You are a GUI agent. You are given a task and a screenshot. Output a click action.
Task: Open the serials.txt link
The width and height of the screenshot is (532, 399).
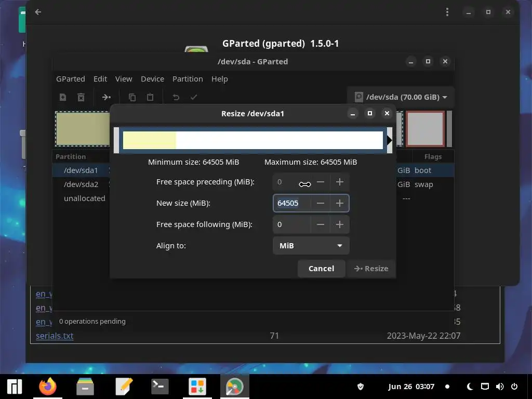(x=55, y=336)
